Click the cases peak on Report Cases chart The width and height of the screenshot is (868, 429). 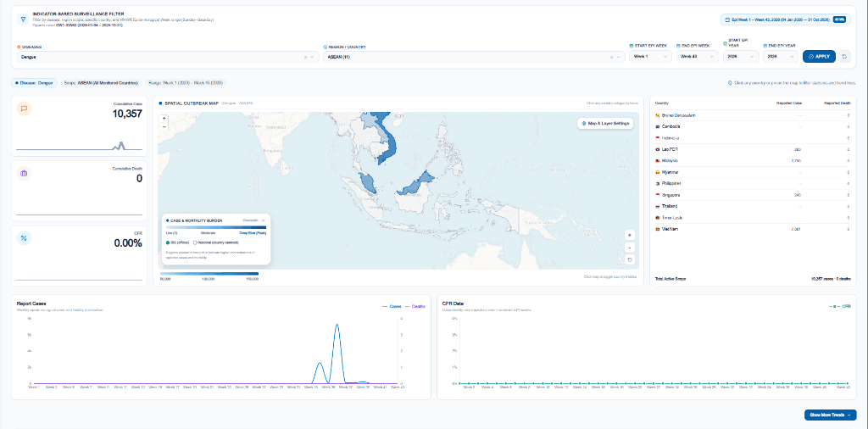337,325
